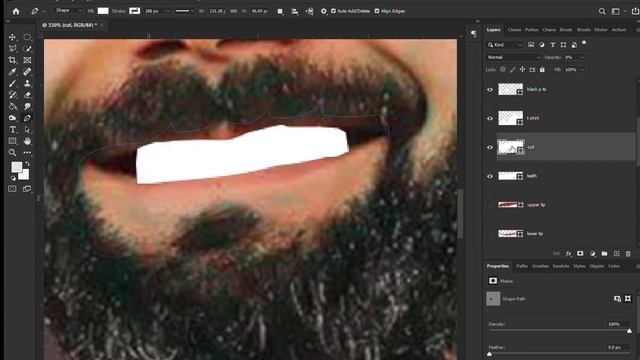Create a new layer group
This screenshot has height=360, width=640.
604,253
